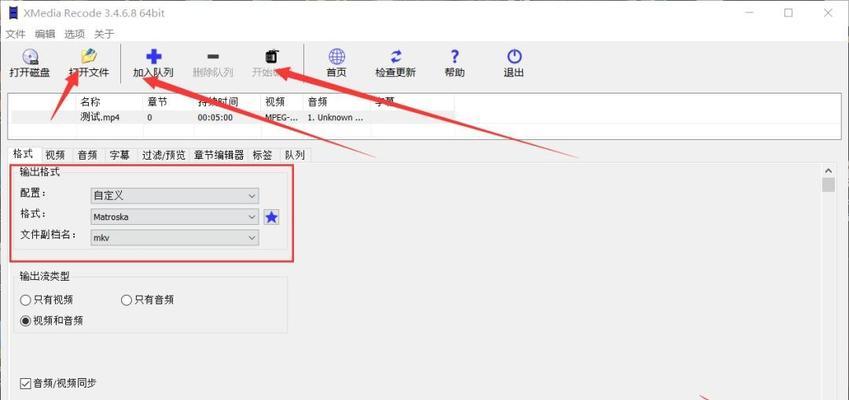Switch to the 音频 tab
The height and width of the screenshot is (400, 849).
(x=87, y=155)
